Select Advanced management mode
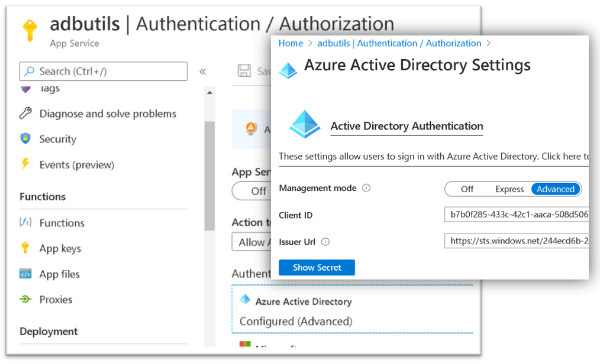The height and width of the screenshot is (364, 600). tap(555, 188)
